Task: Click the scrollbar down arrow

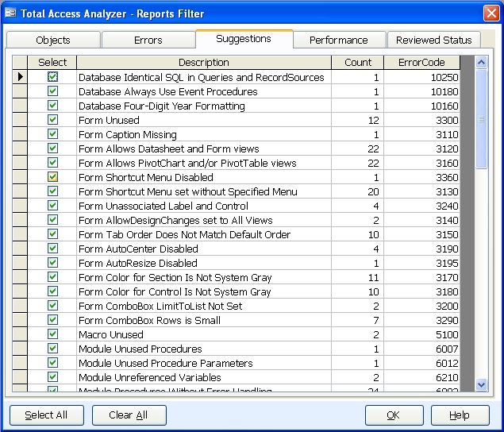Action: coord(481,384)
